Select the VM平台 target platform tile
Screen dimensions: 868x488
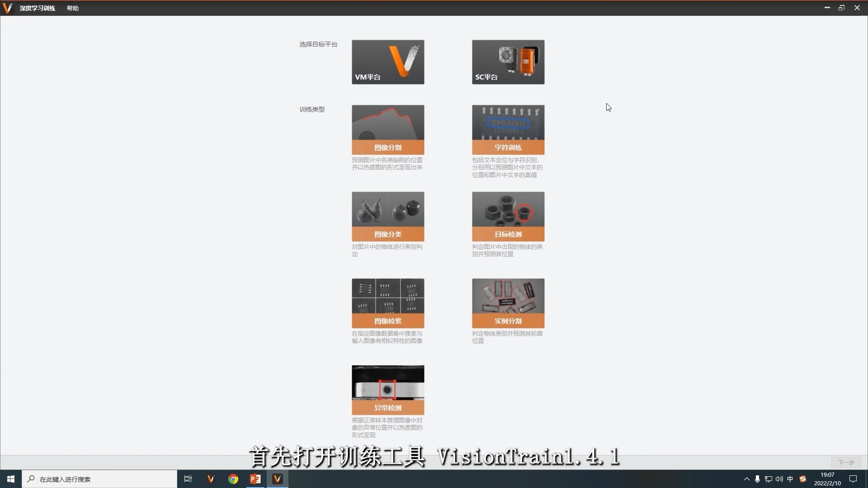(388, 62)
